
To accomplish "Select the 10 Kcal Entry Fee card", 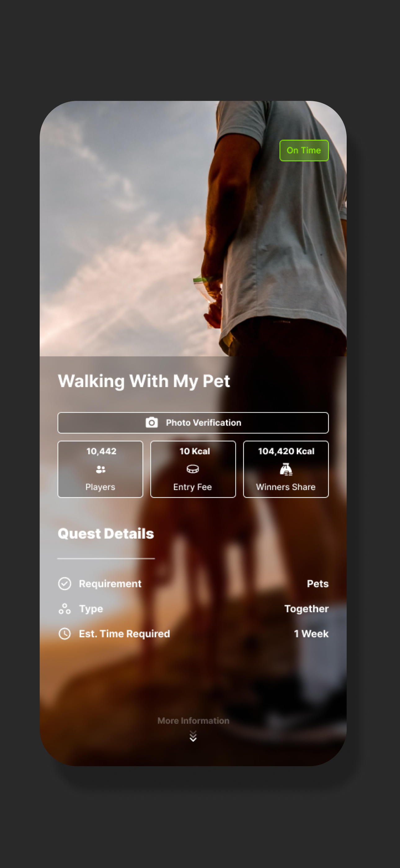I will pos(193,469).
